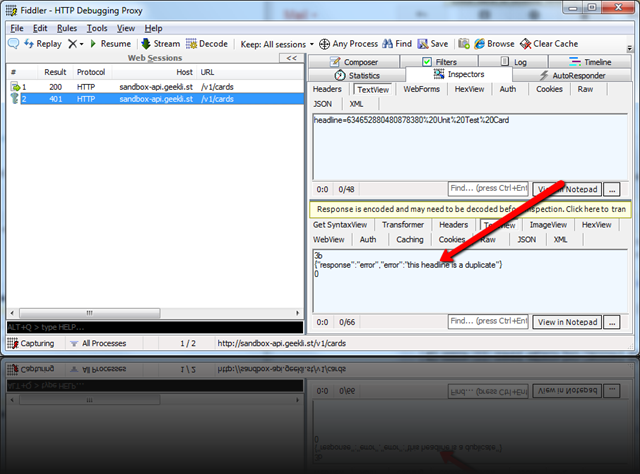This screenshot has width=640, height=474.
Task: Toggle Capturing in the status bar
Action: pyautogui.click(x=31, y=343)
